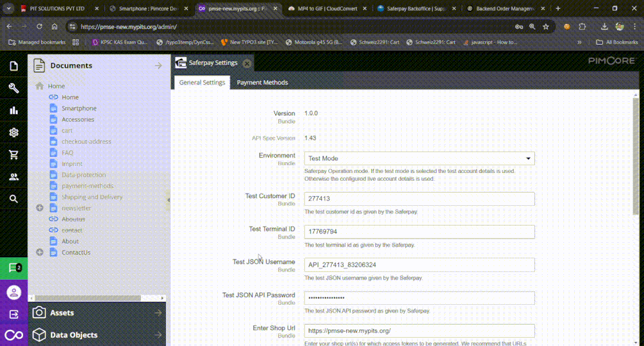
Task: Select the FAQ document
Action: tap(67, 153)
